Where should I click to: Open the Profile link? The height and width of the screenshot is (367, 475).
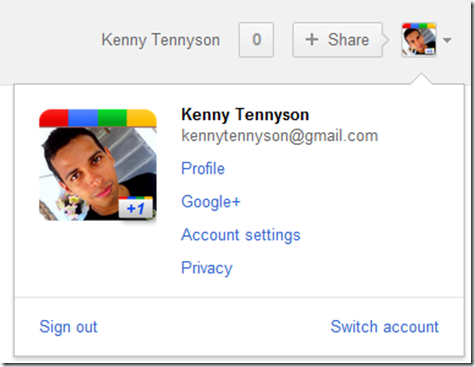[203, 168]
